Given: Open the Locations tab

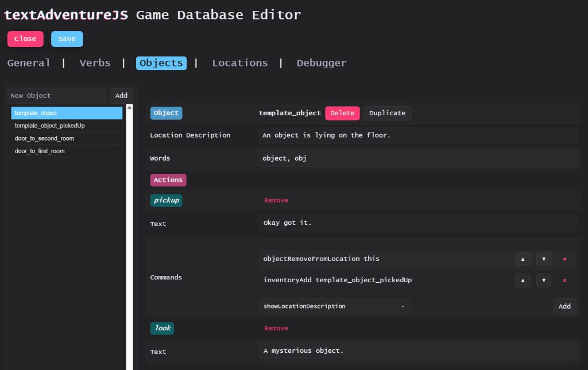Looking at the screenshot, I should [x=239, y=63].
